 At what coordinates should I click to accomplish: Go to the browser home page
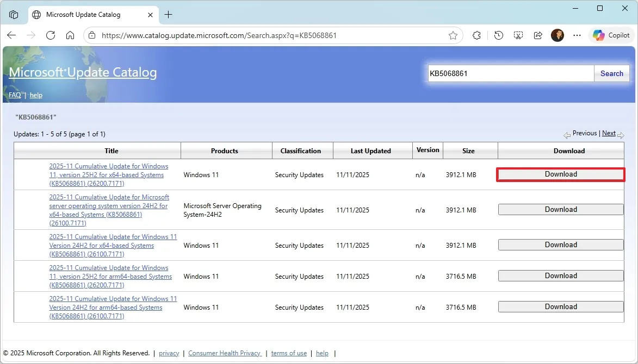point(70,35)
